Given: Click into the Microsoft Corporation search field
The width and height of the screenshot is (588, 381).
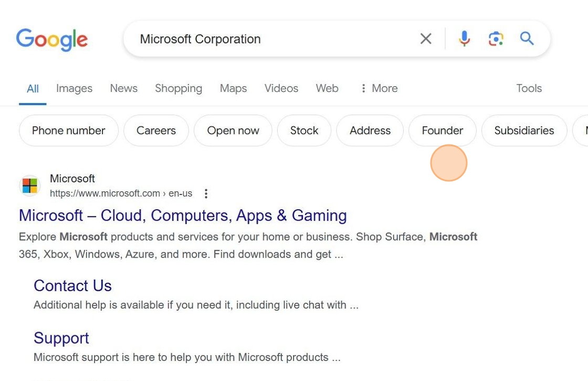Looking at the screenshot, I should coord(273,39).
